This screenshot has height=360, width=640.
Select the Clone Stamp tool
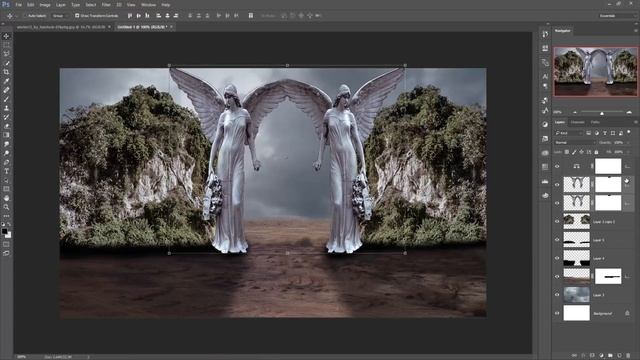tap(6, 108)
